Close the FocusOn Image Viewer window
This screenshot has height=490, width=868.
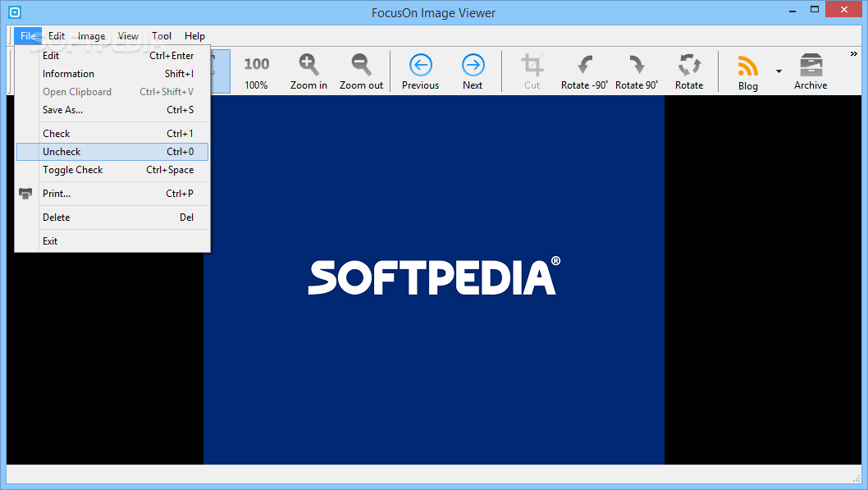pyautogui.click(x=843, y=9)
